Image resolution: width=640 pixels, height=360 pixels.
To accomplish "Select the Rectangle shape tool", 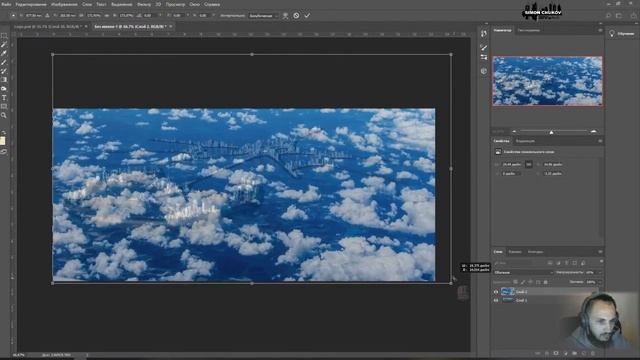I will 4,107.
